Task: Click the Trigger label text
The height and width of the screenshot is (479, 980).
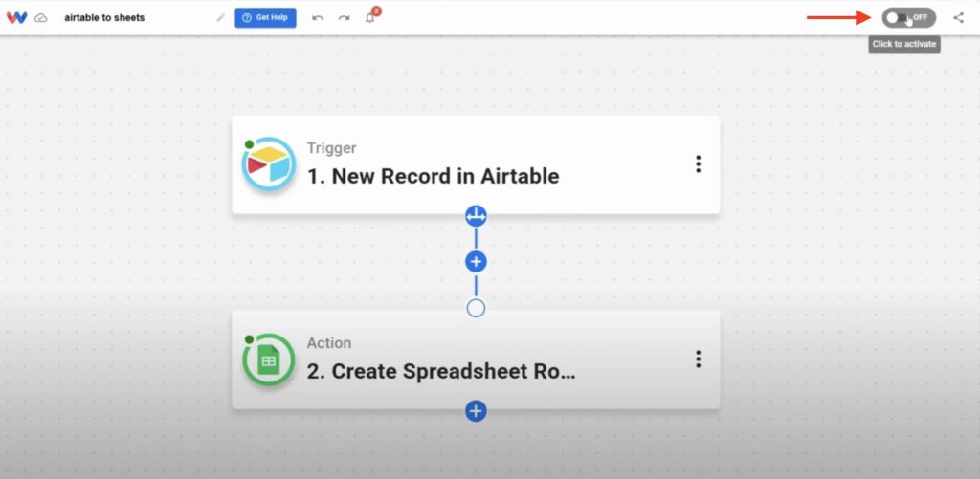Action: point(331,148)
